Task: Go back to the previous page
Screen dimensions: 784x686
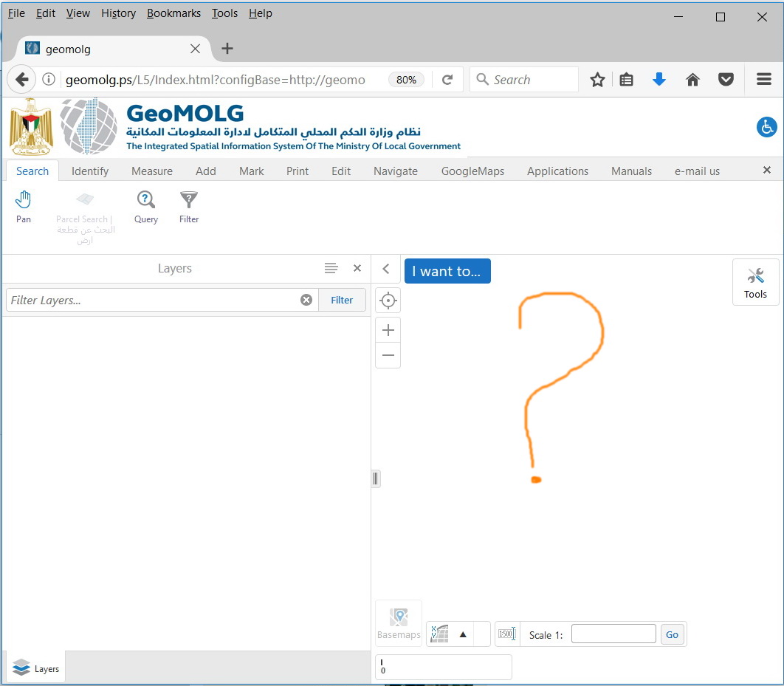Action: click(x=21, y=80)
